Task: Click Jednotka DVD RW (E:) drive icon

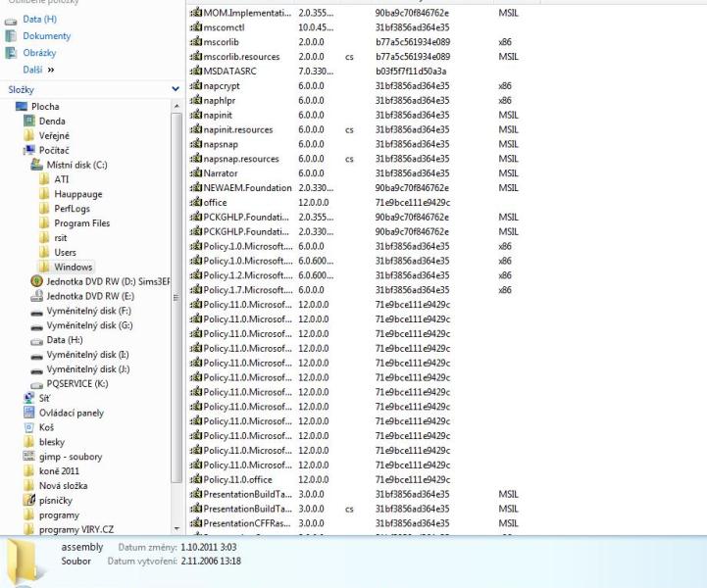Action: (x=36, y=296)
